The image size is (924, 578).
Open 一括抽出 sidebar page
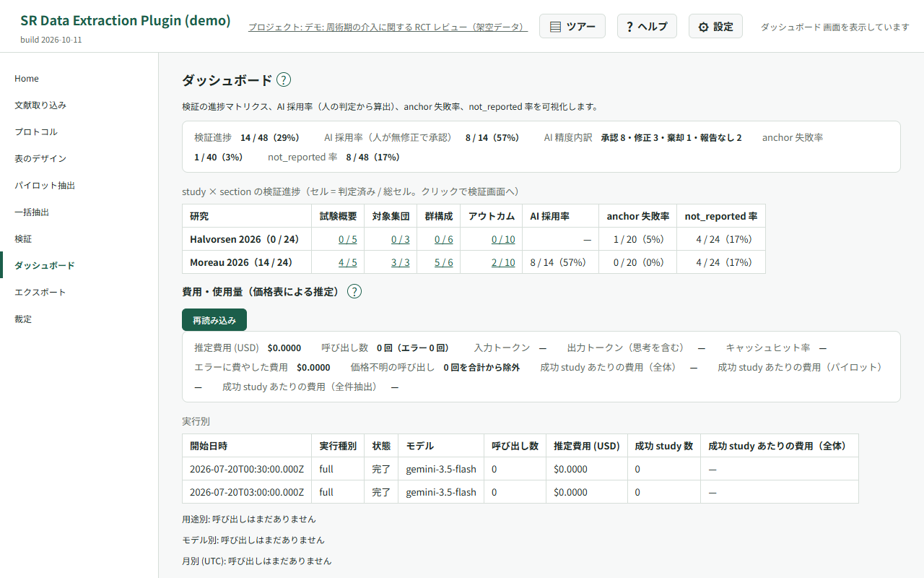pos(79,212)
